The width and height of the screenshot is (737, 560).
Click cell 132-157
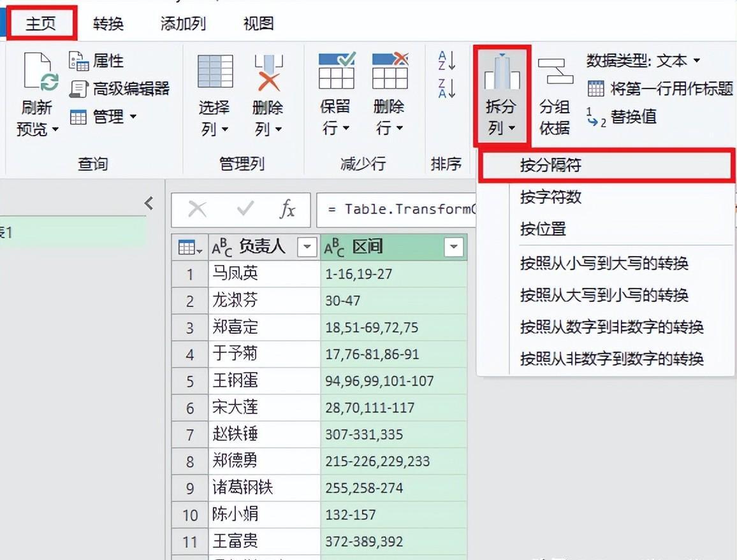click(394, 514)
